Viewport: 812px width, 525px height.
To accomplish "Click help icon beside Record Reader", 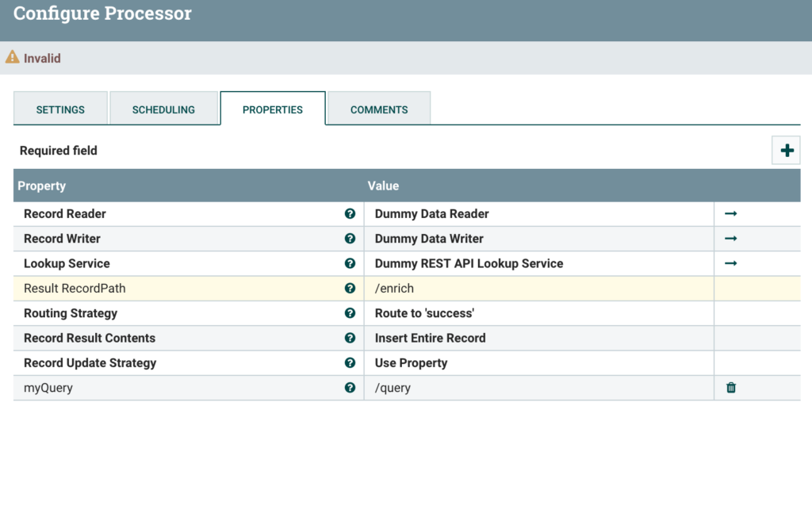I will [350, 214].
